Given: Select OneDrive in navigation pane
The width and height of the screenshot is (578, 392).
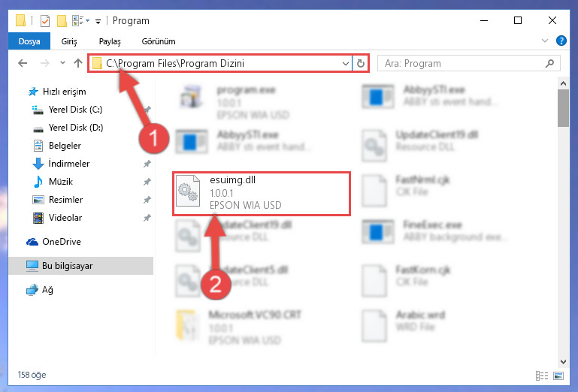Looking at the screenshot, I should [x=53, y=242].
